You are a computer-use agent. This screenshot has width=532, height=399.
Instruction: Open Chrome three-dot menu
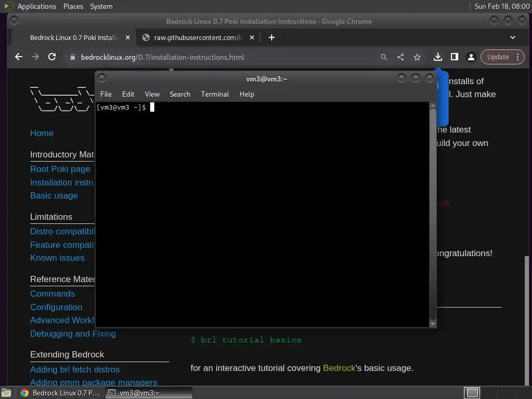[518, 57]
